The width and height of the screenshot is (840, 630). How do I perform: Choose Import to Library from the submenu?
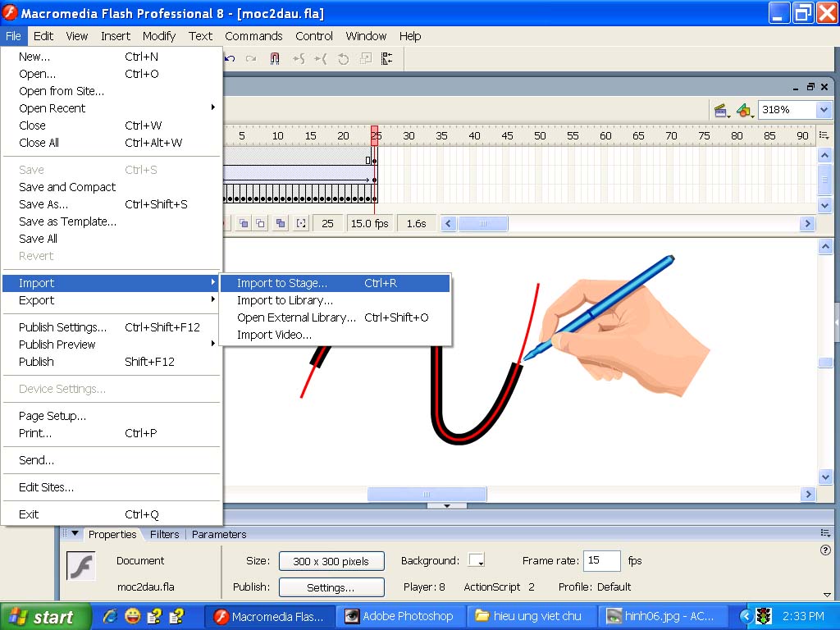click(x=335, y=300)
